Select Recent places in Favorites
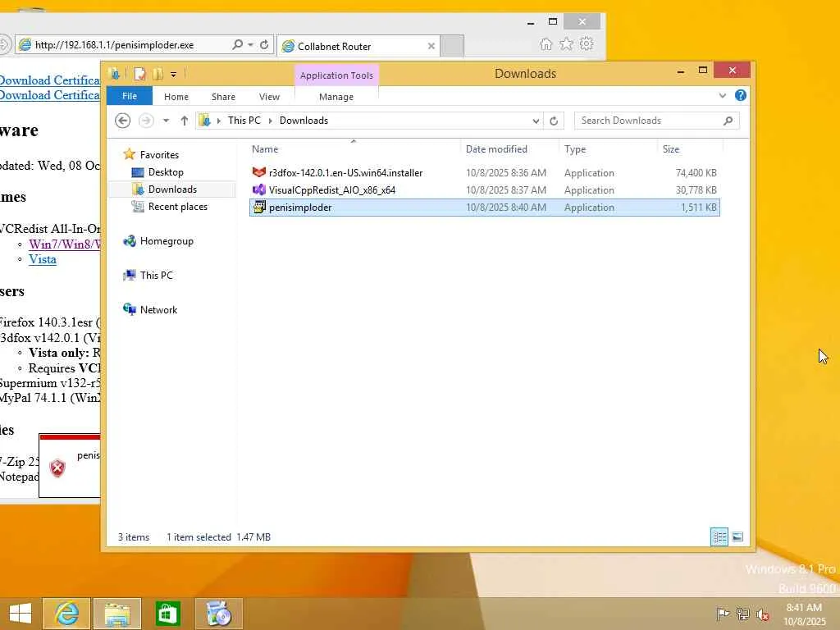 click(x=177, y=206)
